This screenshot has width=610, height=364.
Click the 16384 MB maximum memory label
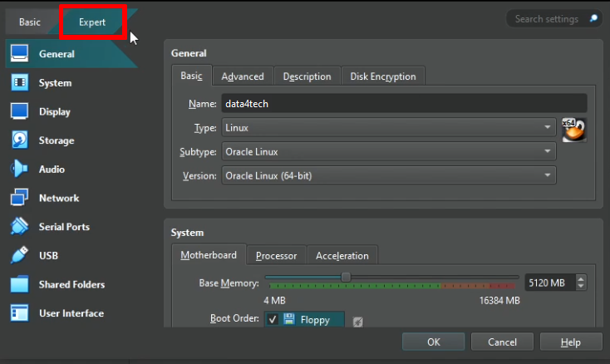[499, 301]
